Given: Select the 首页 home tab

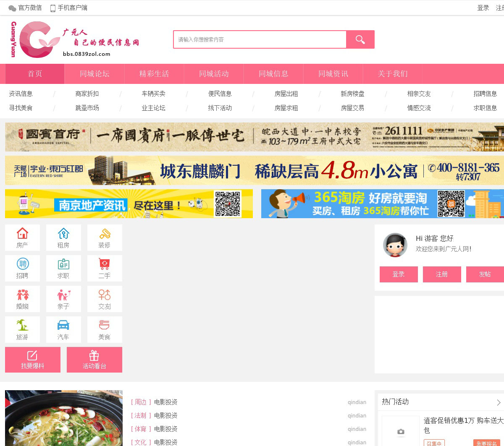Looking at the screenshot, I should pyautogui.click(x=35, y=74).
